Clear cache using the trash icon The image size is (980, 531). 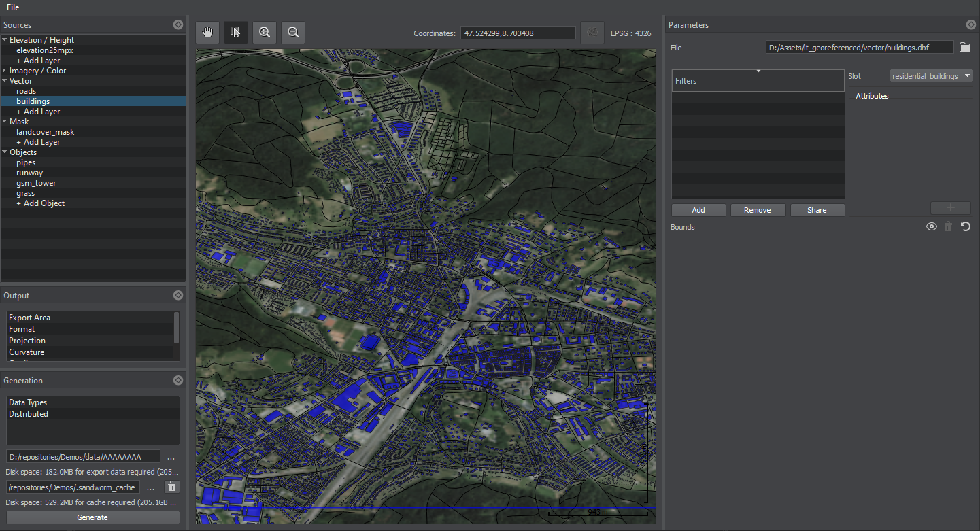coord(172,487)
